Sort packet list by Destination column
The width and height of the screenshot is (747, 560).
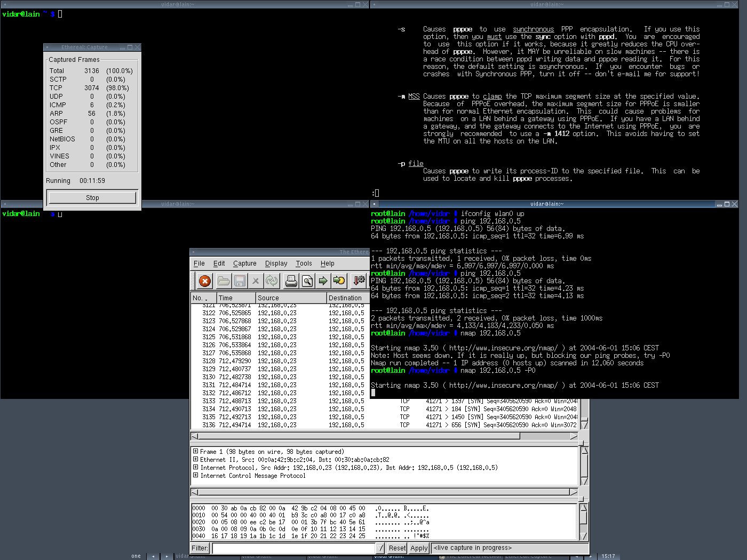pyautogui.click(x=348, y=298)
